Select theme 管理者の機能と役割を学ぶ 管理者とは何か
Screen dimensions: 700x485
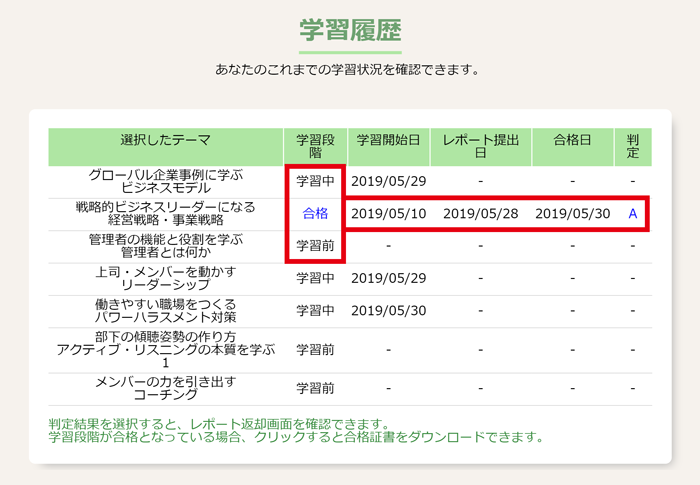pos(166,246)
